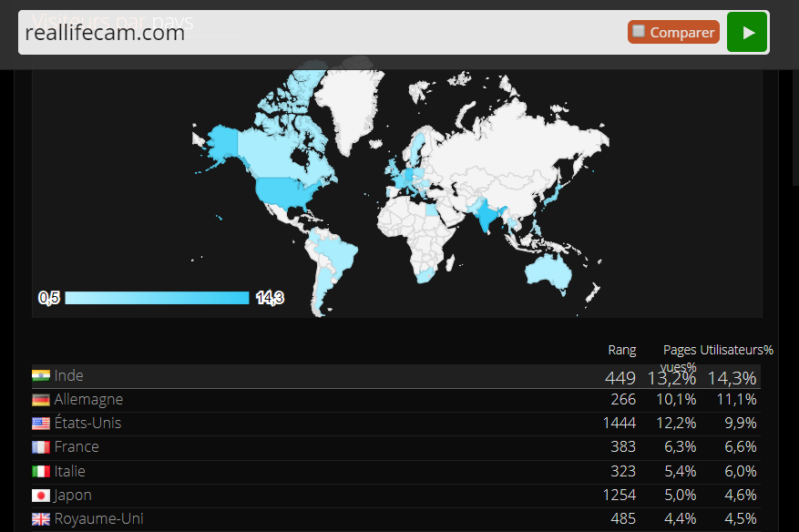This screenshot has width=799, height=532.
Task: Click the Utilisateurs% column header
Action: (x=736, y=350)
